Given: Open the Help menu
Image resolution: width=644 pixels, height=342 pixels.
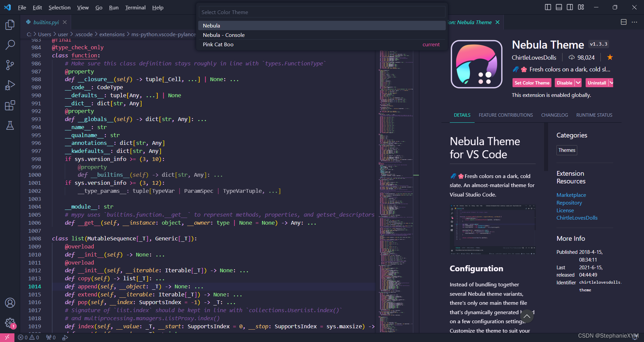Looking at the screenshot, I should (158, 7).
